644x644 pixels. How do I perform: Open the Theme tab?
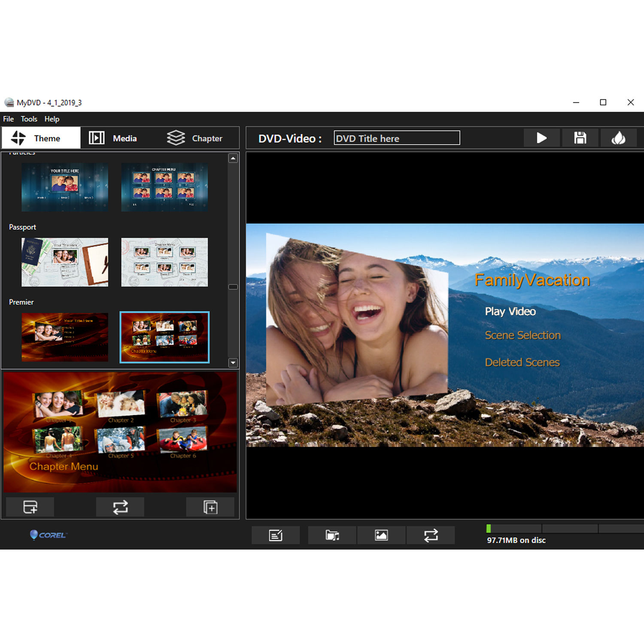tap(41, 138)
